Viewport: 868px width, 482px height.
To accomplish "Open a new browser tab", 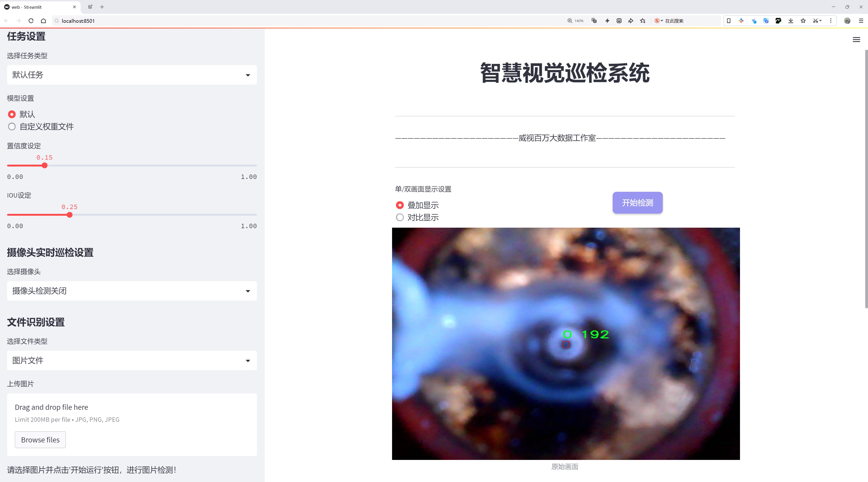I will click(102, 7).
